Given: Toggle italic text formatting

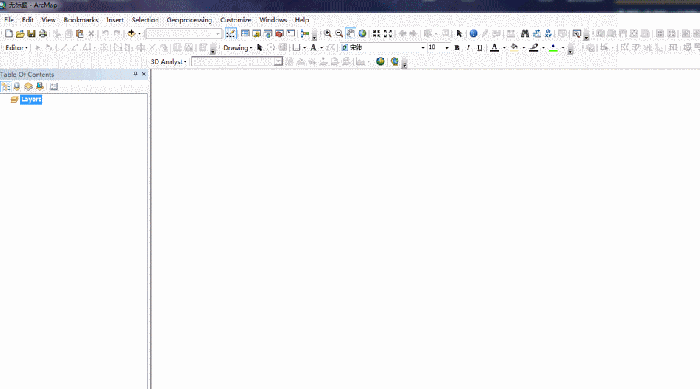Looking at the screenshot, I should [x=468, y=48].
